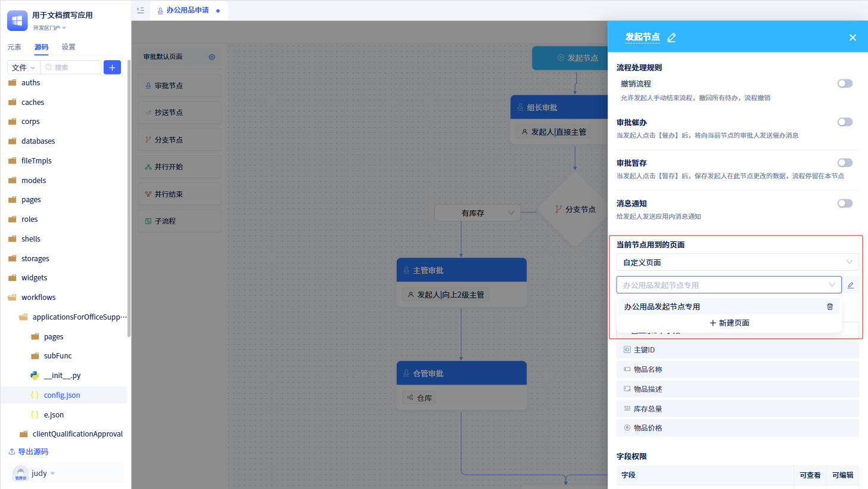
Task: Click the 可编辑 column header
Action: 842,475
